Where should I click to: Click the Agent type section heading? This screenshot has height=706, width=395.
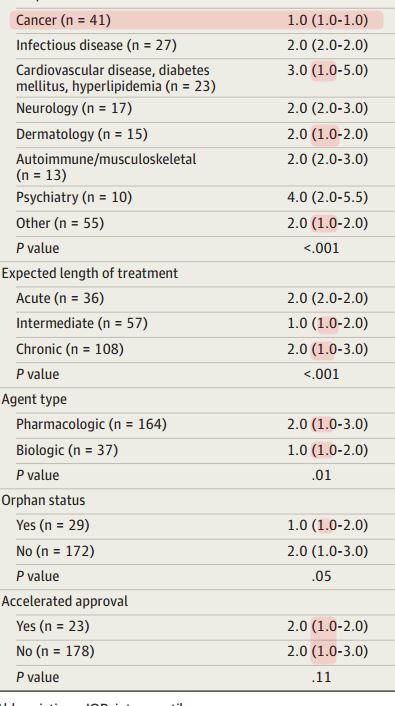click(34, 399)
